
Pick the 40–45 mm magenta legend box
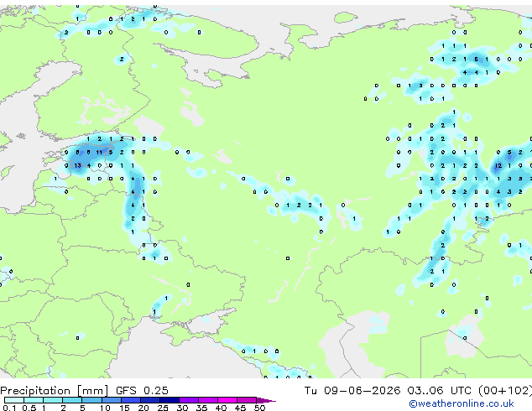(x=227, y=400)
